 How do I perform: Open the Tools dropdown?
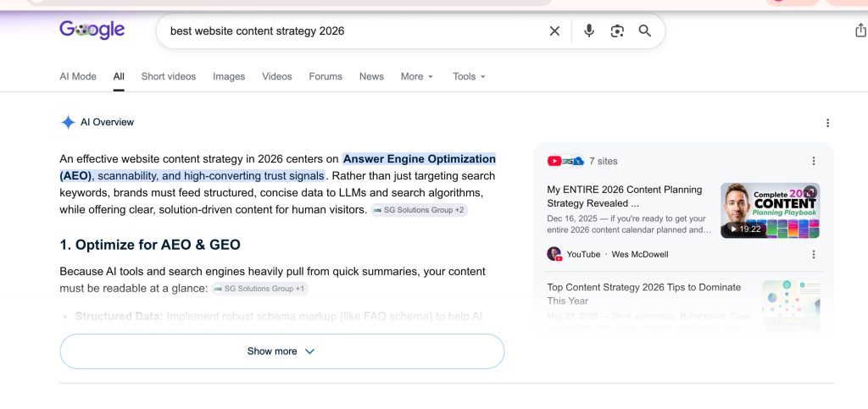pos(469,76)
